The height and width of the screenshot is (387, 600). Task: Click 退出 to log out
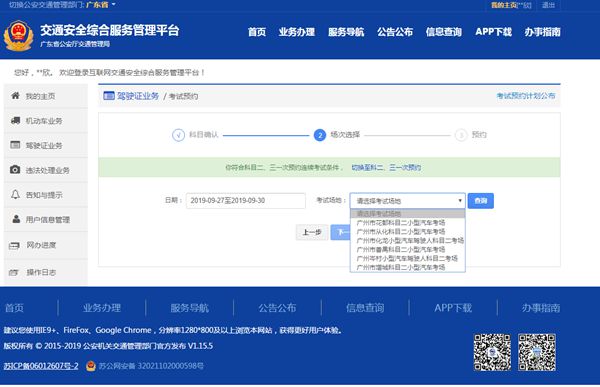coord(548,5)
